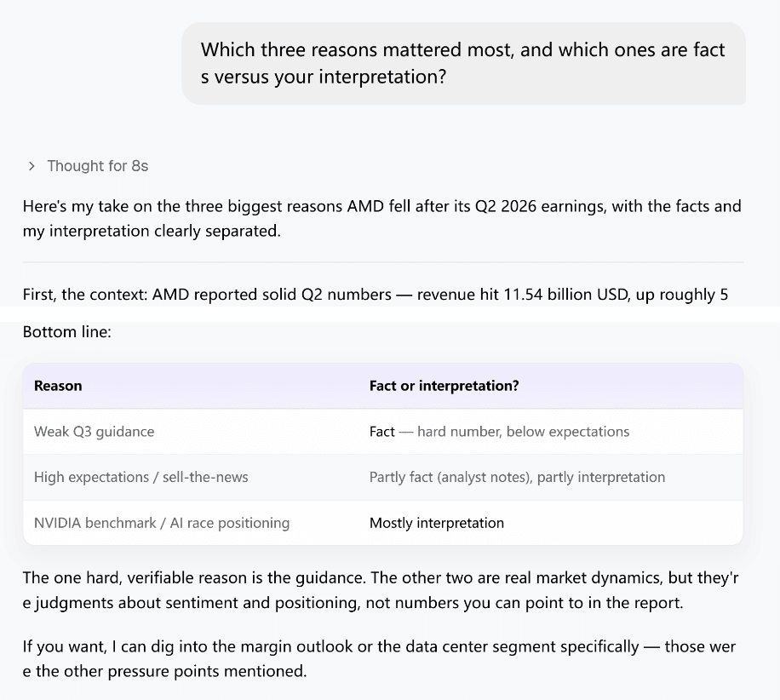Click the 'one hard, verifiable reason' paragraph
Viewport: 780px width, 700px height.
point(381,590)
